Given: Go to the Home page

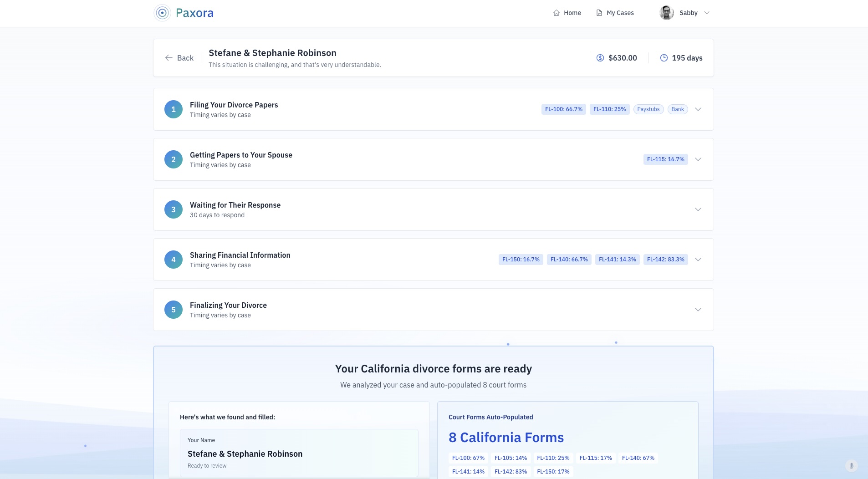Looking at the screenshot, I should [567, 13].
